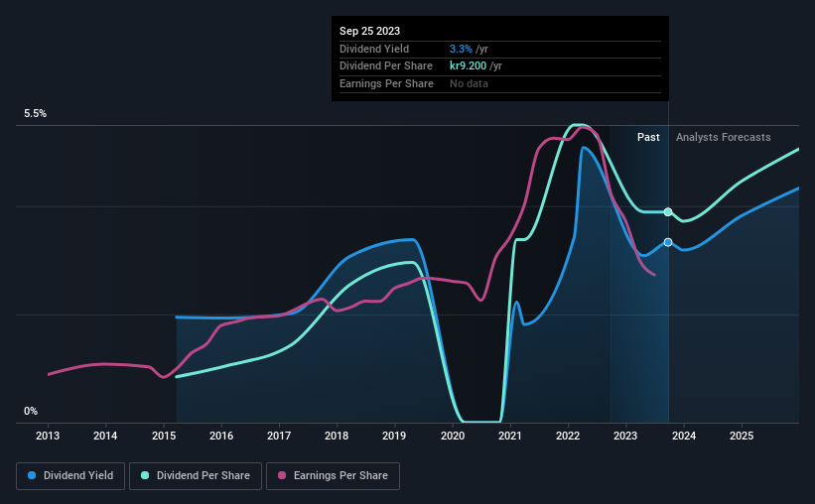
Task: Click the tooltip Dividend Per Share row label
Action: click(386, 66)
